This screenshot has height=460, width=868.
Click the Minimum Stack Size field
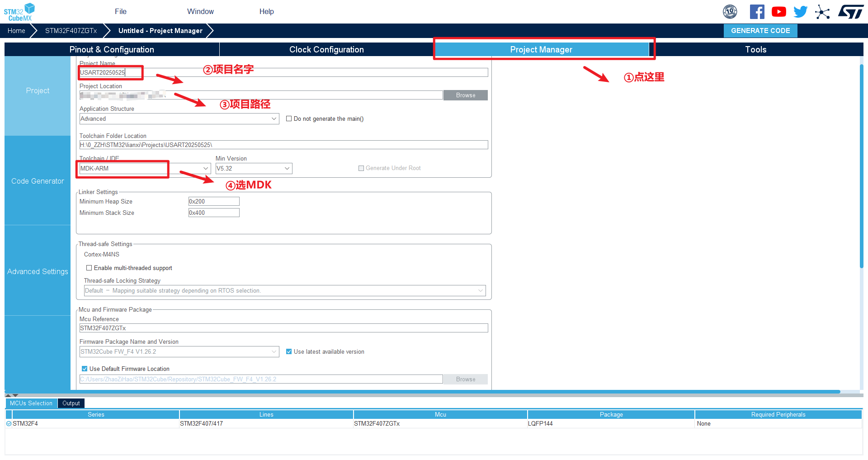tap(214, 213)
